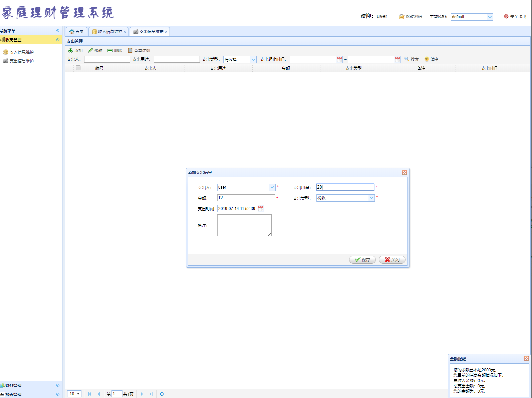Viewport: 532px width, 398px height.
Task: Click the Clear (清空) filter icon
Action: click(427, 59)
